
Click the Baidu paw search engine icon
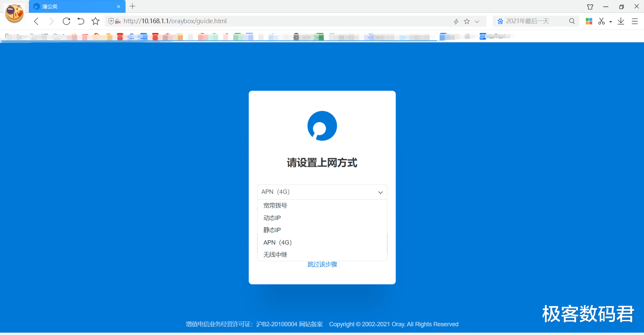[500, 21]
